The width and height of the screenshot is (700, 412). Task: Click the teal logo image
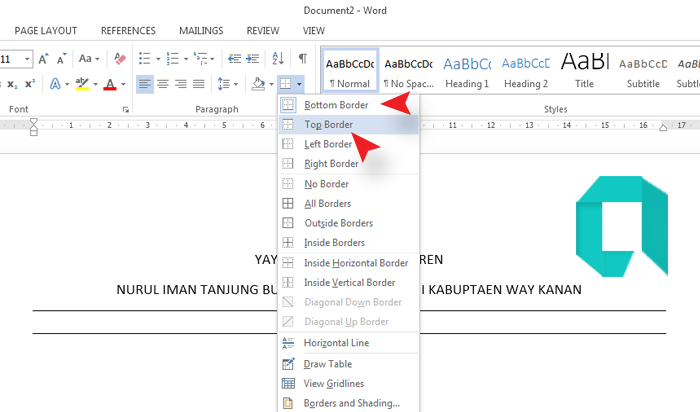pos(622,226)
